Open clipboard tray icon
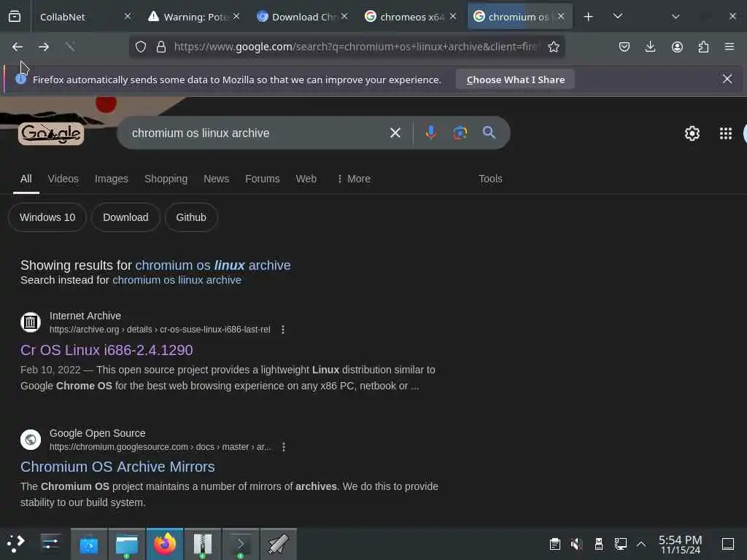The image size is (747, 560). tap(554, 544)
